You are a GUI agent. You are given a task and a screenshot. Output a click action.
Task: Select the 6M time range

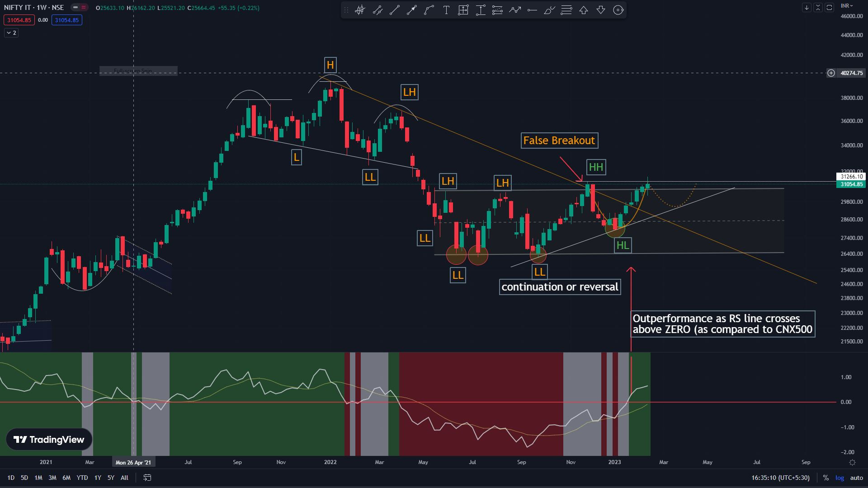click(66, 478)
